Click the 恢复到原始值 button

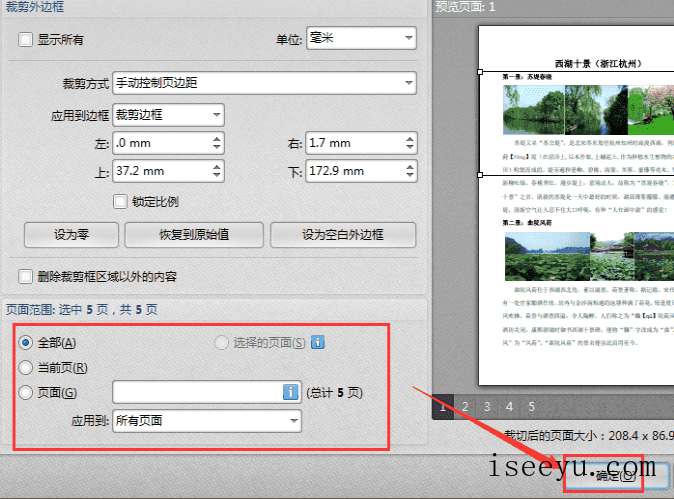(194, 235)
